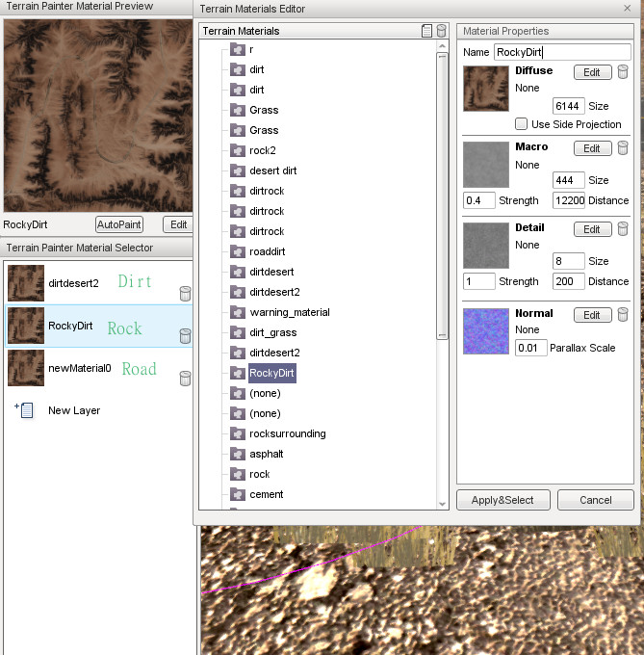Click the icon beside roaddirt material
Viewport: 644px width, 655px height.
pyautogui.click(x=238, y=251)
